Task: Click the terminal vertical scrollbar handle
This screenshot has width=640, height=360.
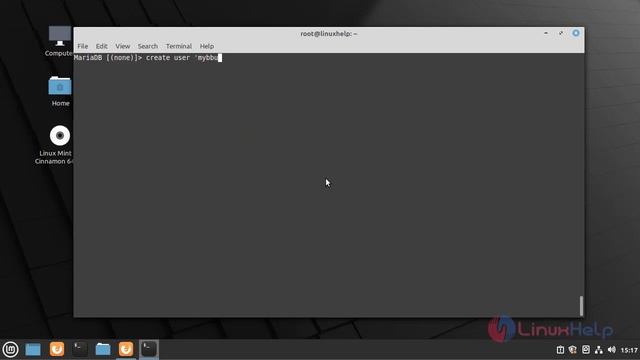Action: (x=581, y=306)
